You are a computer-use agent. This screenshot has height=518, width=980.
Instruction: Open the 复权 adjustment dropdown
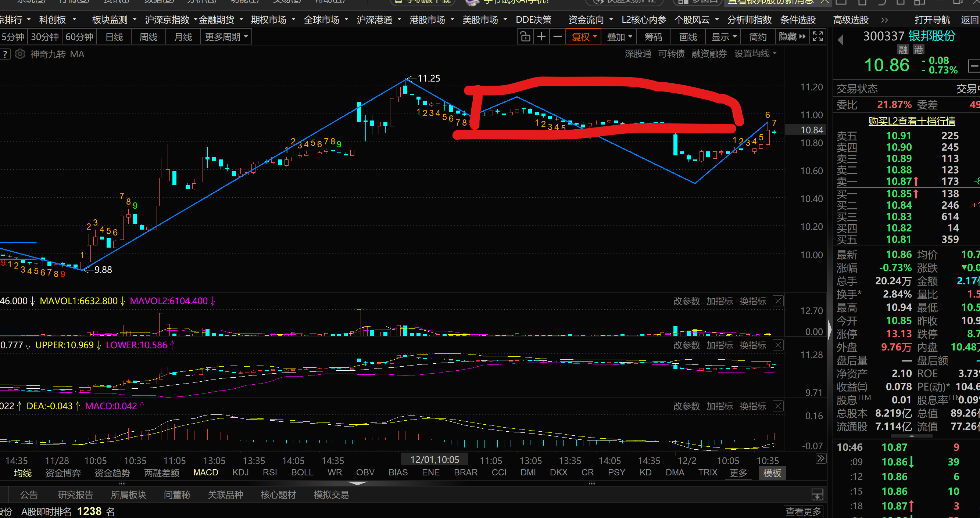click(583, 37)
